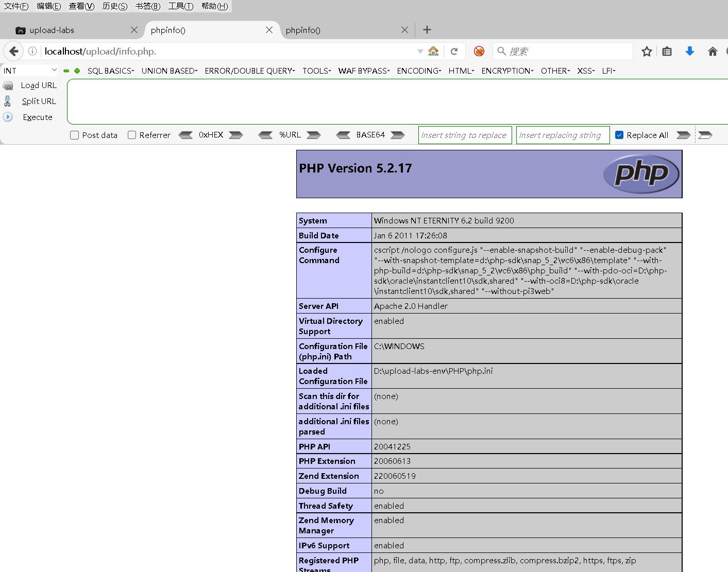Expand the WAF BYPASS dropdown
728x572 pixels.
pos(364,71)
